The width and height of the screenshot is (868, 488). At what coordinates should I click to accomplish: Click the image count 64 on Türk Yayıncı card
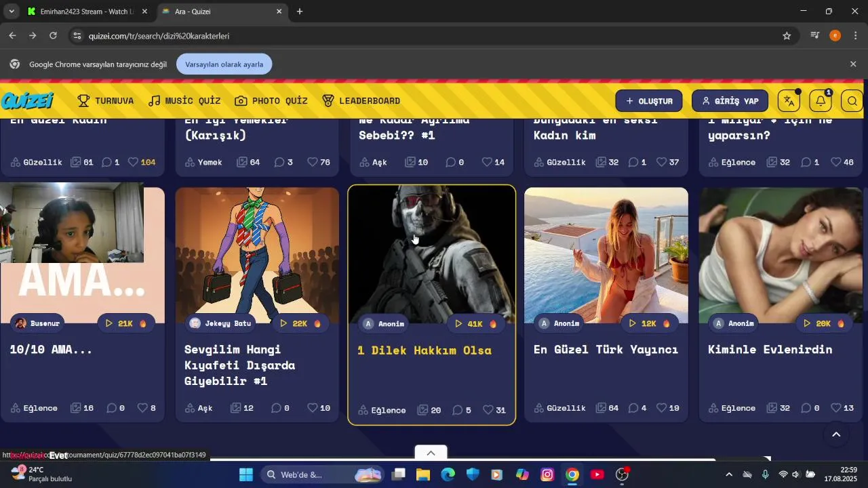click(607, 408)
